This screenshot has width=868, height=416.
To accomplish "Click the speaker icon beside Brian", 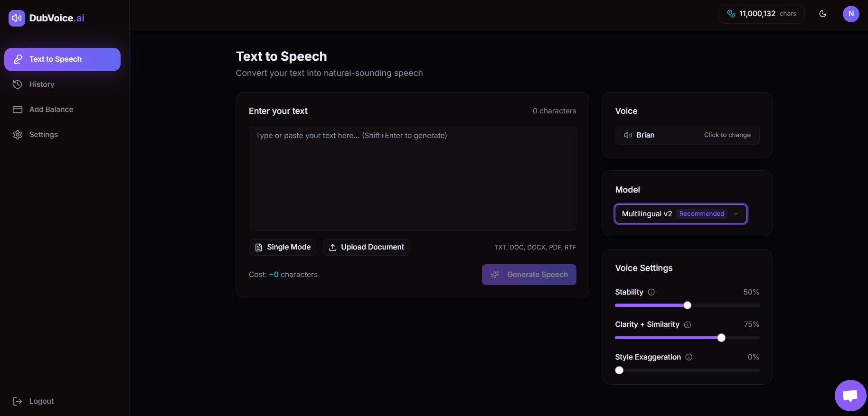I will [628, 135].
